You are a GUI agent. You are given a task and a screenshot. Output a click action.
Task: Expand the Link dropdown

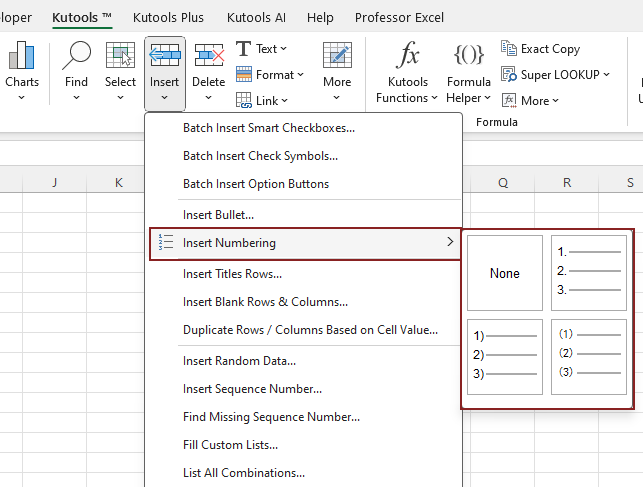point(262,100)
